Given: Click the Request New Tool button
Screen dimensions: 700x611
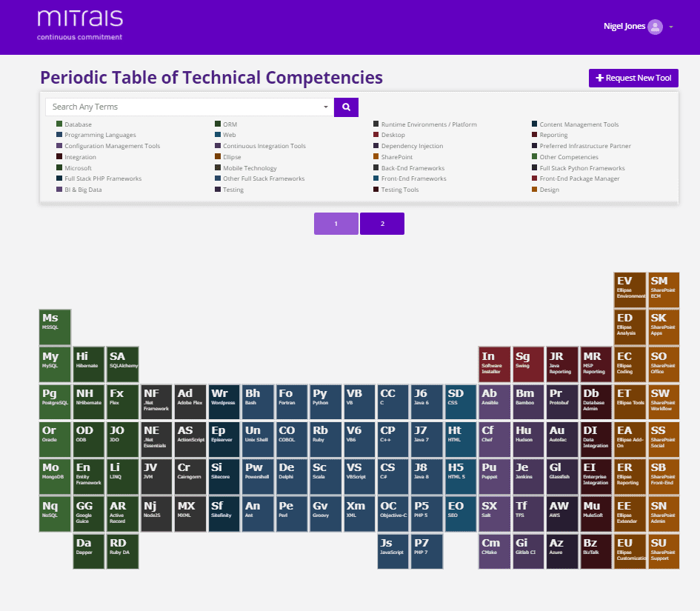Looking at the screenshot, I should point(633,78).
